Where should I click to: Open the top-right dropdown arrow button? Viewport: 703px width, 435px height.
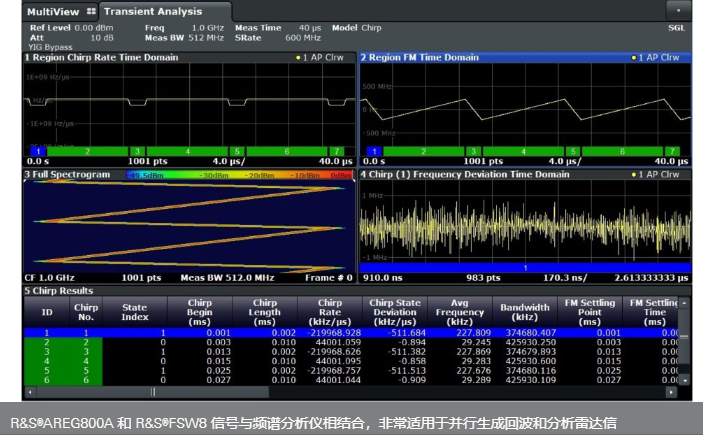(x=678, y=10)
